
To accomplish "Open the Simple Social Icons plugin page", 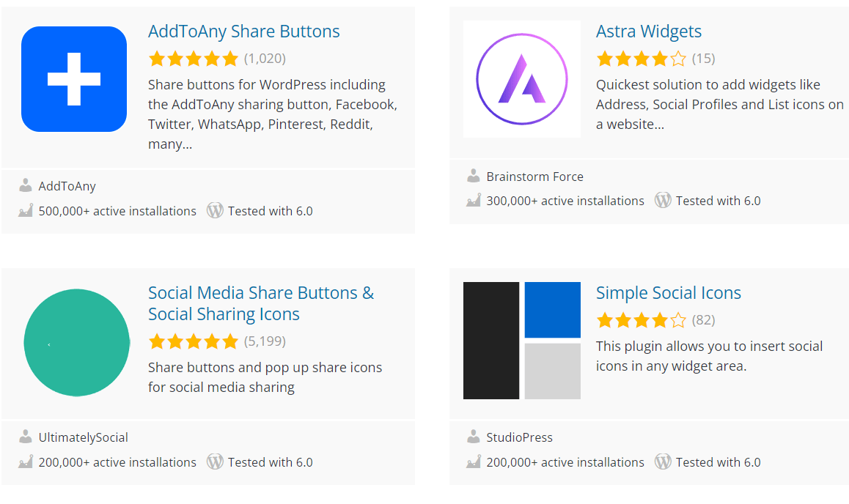I will [x=668, y=292].
